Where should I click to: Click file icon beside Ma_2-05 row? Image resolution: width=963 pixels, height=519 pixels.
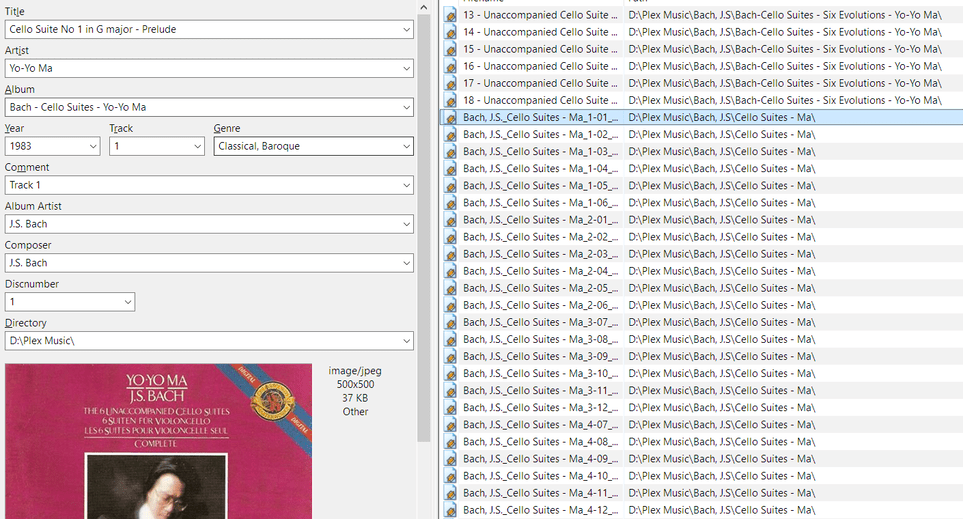coord(450,288)
